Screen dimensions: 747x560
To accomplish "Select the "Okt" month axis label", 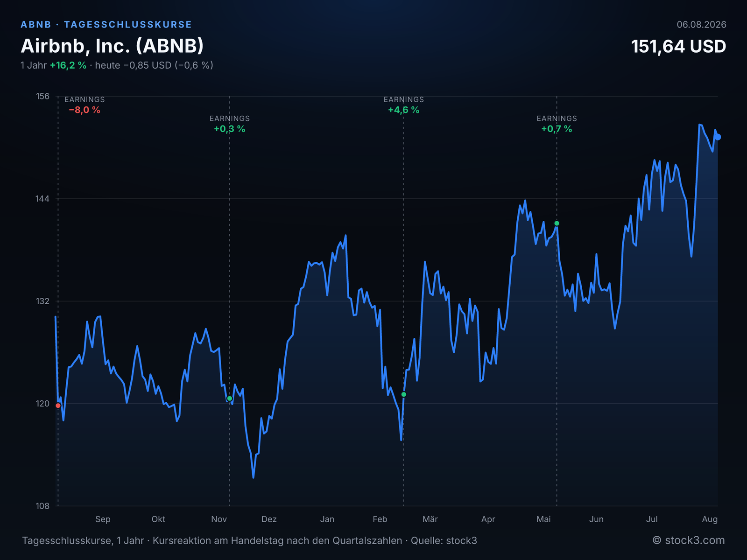I will [x=158, y=519].
